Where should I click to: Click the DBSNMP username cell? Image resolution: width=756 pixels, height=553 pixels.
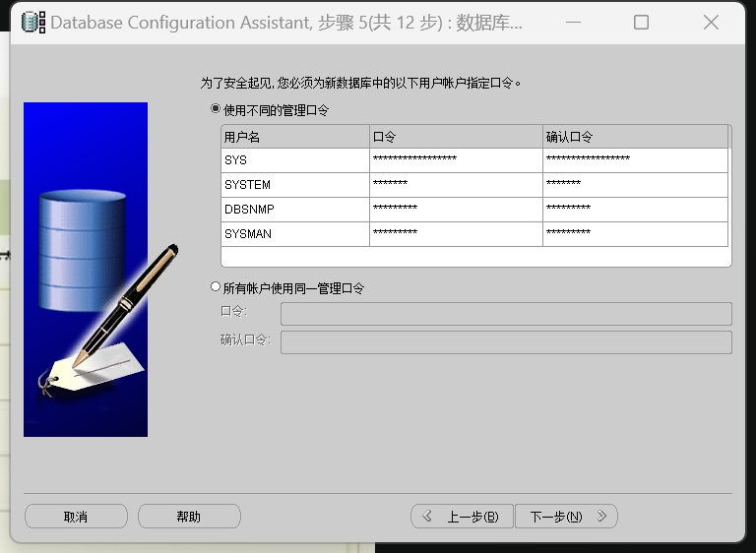[x=295, y=210]
